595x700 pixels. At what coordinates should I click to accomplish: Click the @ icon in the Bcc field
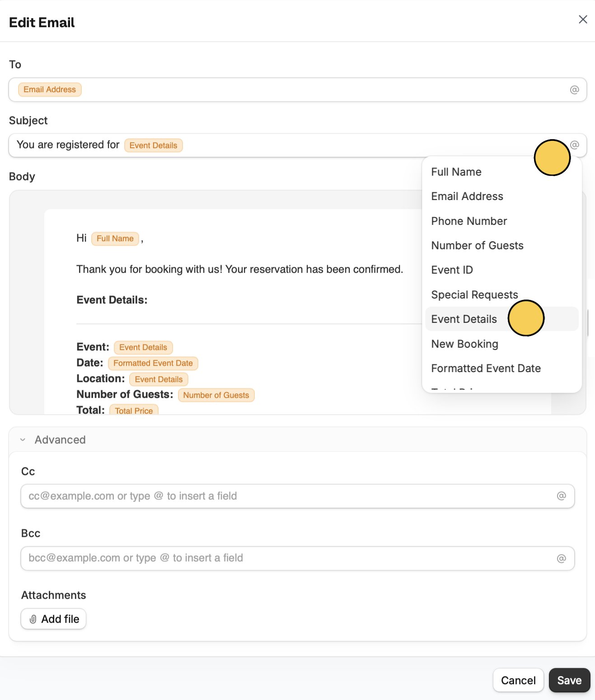pos(561,559)
